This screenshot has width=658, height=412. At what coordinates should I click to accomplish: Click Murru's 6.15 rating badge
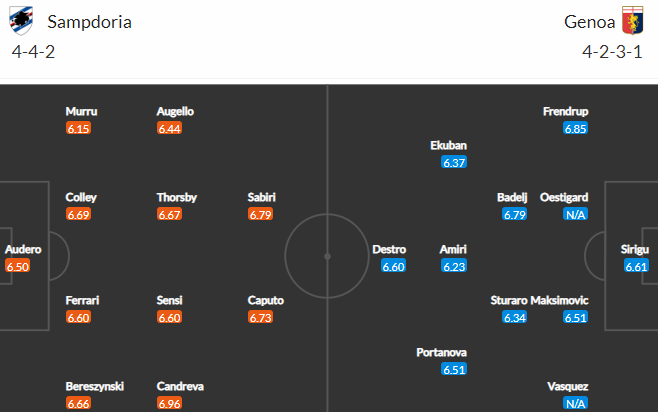pos(78,128)
